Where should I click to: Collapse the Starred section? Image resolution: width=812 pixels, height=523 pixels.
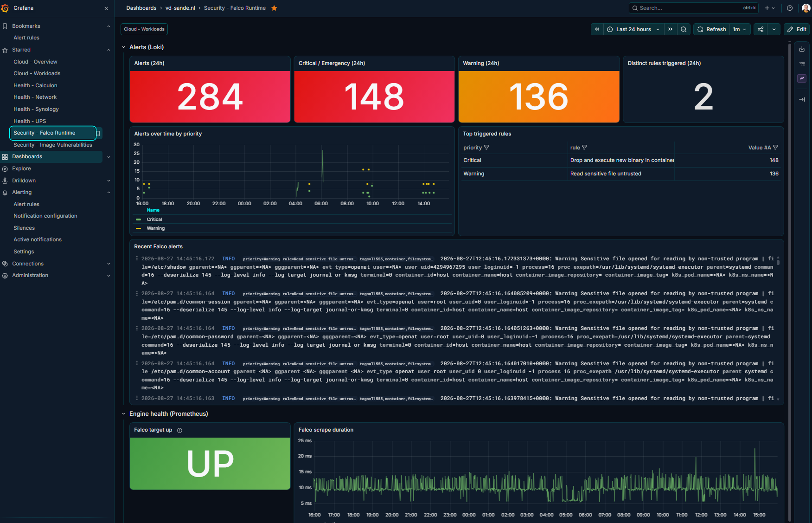coord(109,50)
